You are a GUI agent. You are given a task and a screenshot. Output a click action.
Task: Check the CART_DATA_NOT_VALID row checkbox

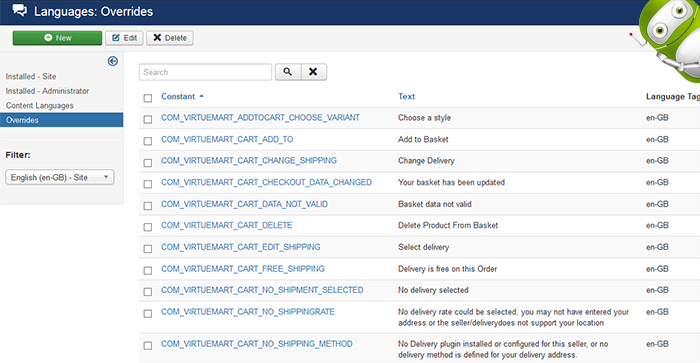148,206
